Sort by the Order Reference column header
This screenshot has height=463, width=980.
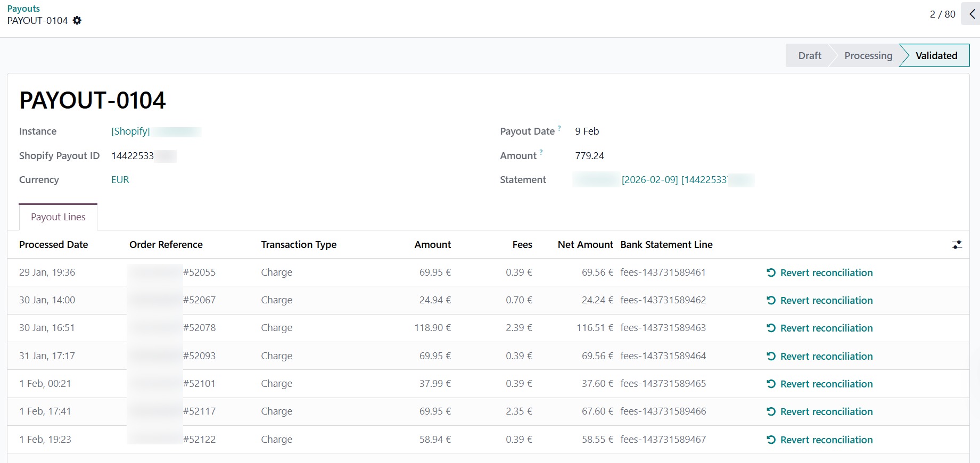(x=166, y=244)
